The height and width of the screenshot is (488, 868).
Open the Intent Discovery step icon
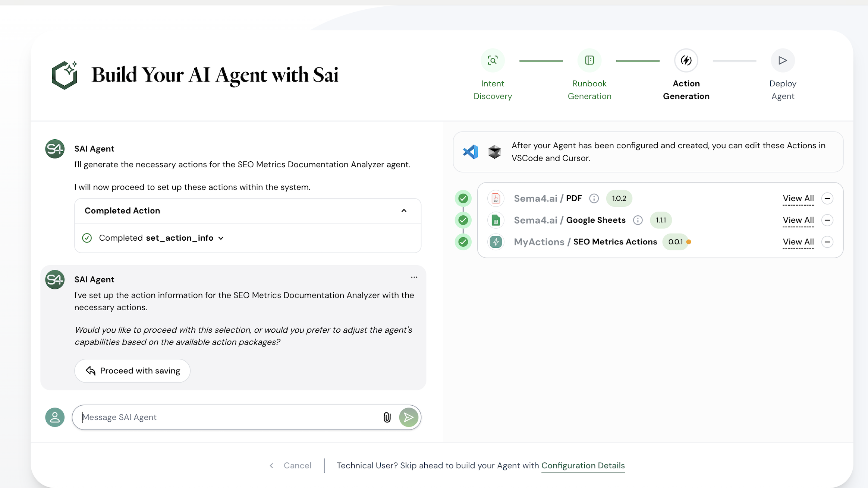pos(493,60)
